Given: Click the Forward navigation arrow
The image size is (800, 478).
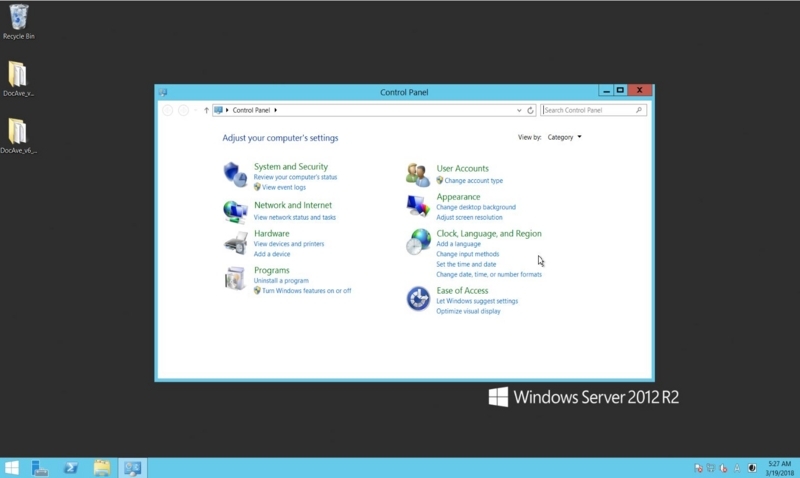Looking at the screenshot, I should tap(183, 110).
